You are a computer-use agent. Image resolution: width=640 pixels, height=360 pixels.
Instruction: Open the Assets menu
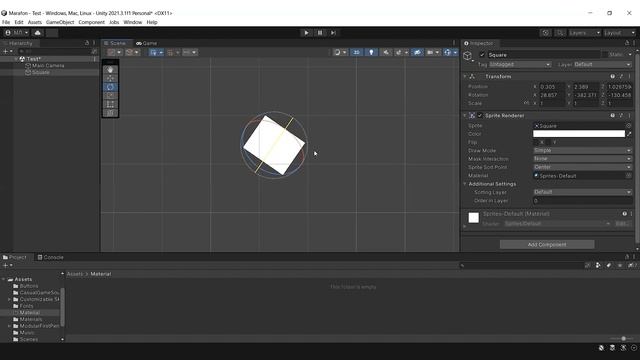point(35,22)
